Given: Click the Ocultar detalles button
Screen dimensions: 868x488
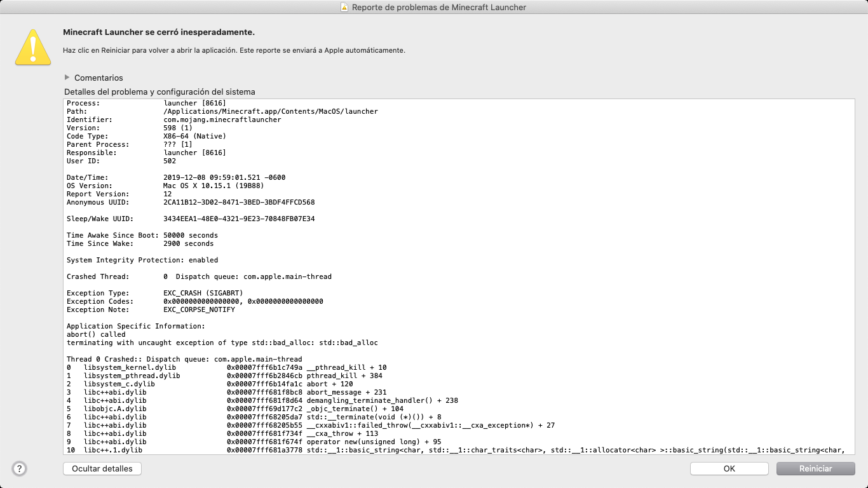Looking at the screenshot, I should (102, 468).
